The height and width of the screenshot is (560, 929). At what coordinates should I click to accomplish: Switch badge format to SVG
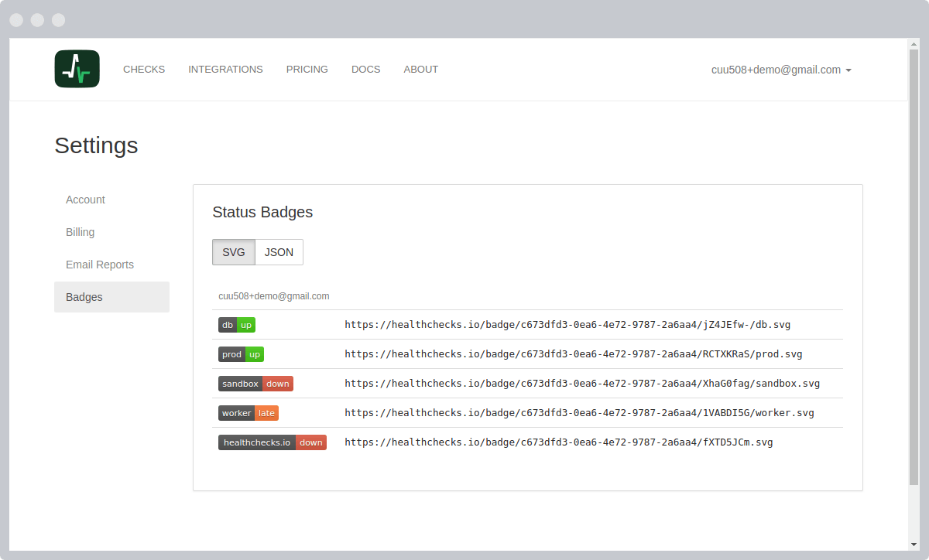pyautogui.click(x=233, y=252)
